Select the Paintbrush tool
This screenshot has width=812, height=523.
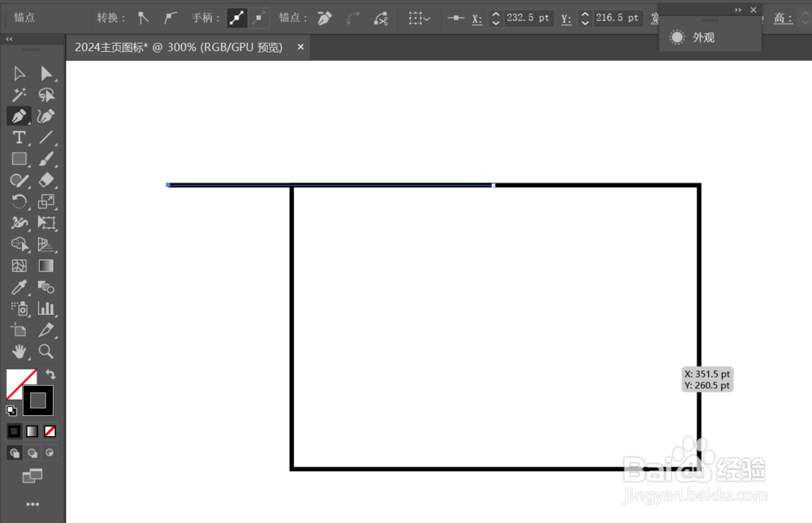coord(46,159)
